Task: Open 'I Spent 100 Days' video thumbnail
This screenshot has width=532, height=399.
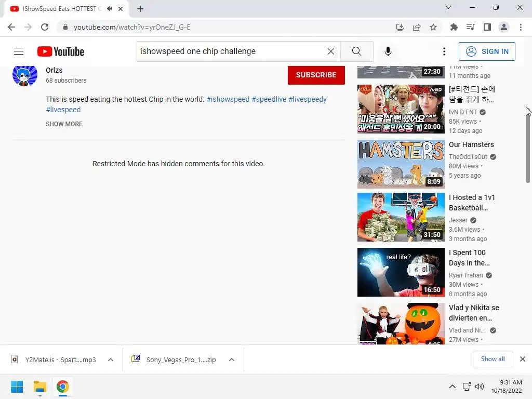Action: tap(401, 272)
